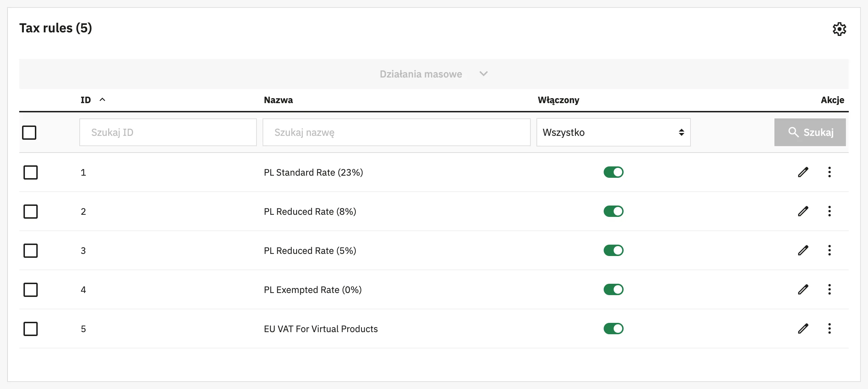Edit PL Reduced Rate (8%) with pencil icon
This screenshot has height=389, width=868.
[x=803, y=211]
